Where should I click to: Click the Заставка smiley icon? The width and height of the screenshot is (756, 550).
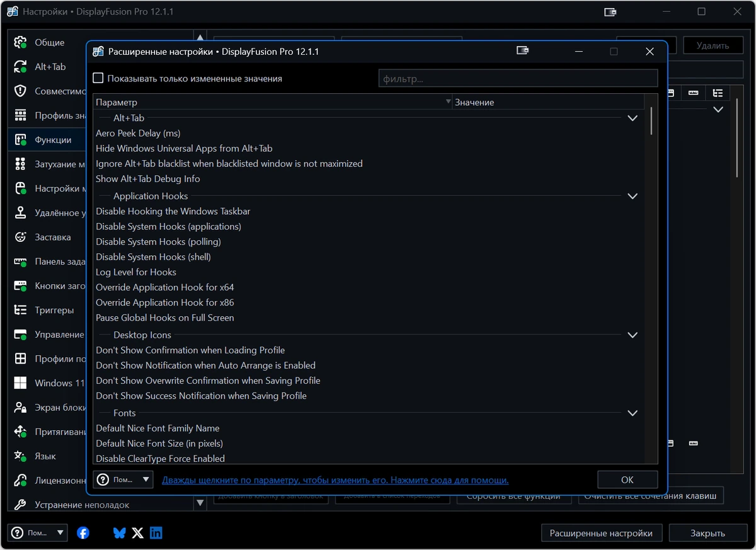click(x=20, y=237)
